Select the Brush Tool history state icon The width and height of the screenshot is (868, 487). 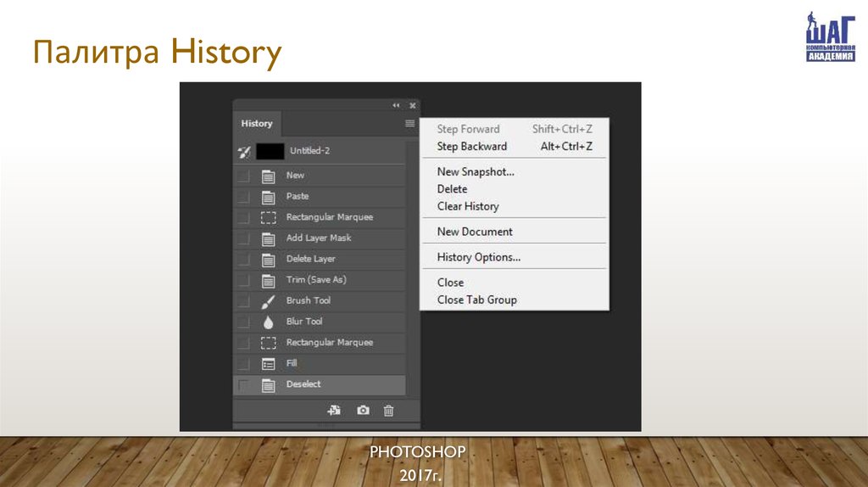click(x=268, y=301)
